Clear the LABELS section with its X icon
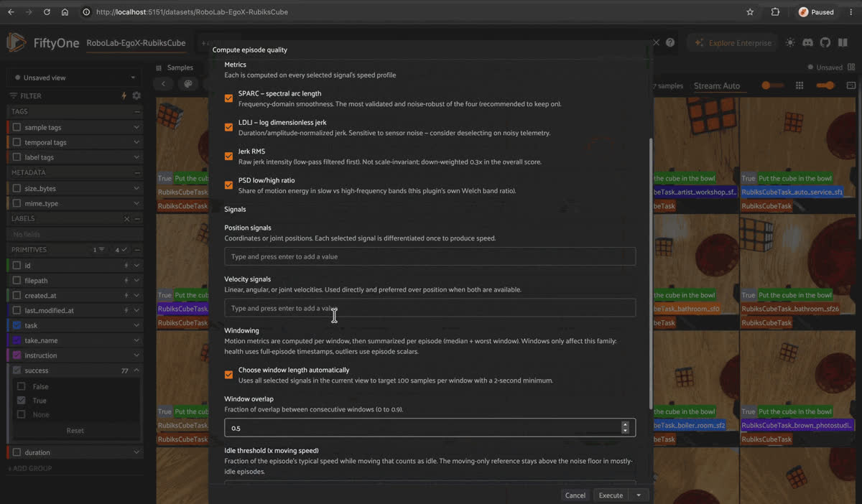 pos(127,218)
